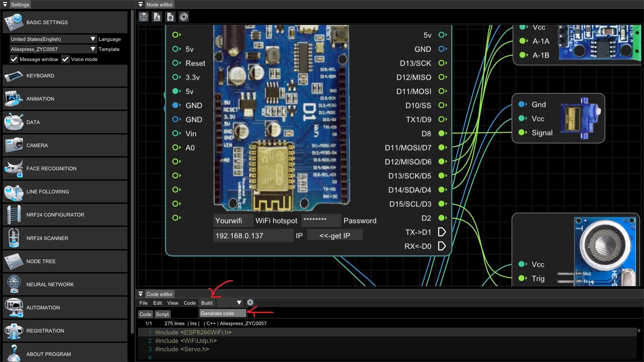Open the dropdown next to Build menu
The height and width of the screenshot is (362, 644).
[x=229, y=303]
